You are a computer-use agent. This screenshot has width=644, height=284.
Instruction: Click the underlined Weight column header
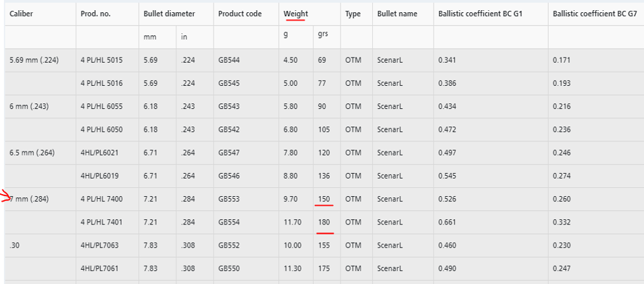click(295, 14)
